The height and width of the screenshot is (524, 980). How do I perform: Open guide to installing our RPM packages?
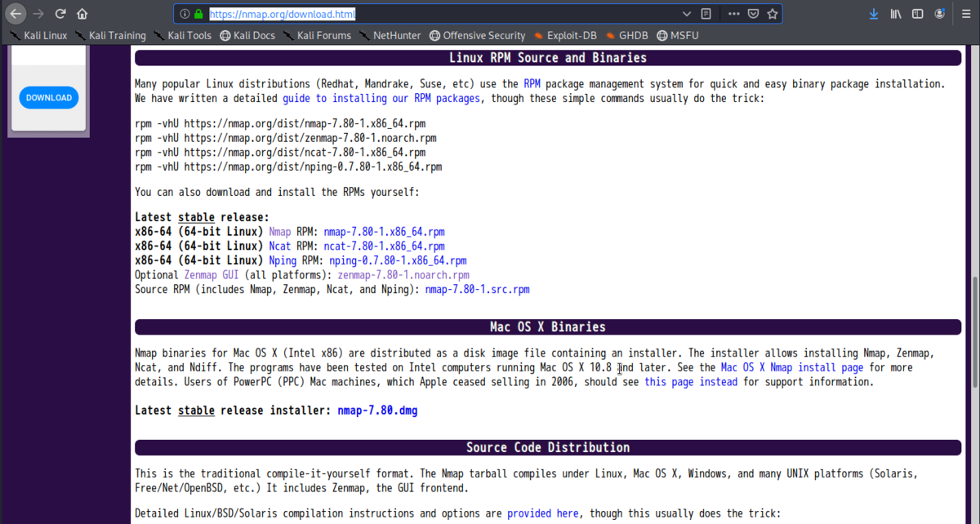pyautogui.click(x=381, y=98)
